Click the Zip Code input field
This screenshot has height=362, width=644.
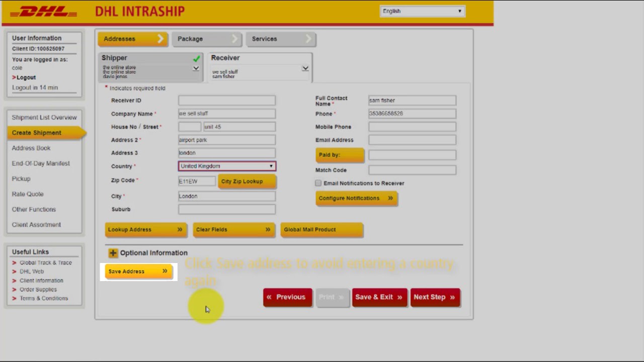coord(197,181)
